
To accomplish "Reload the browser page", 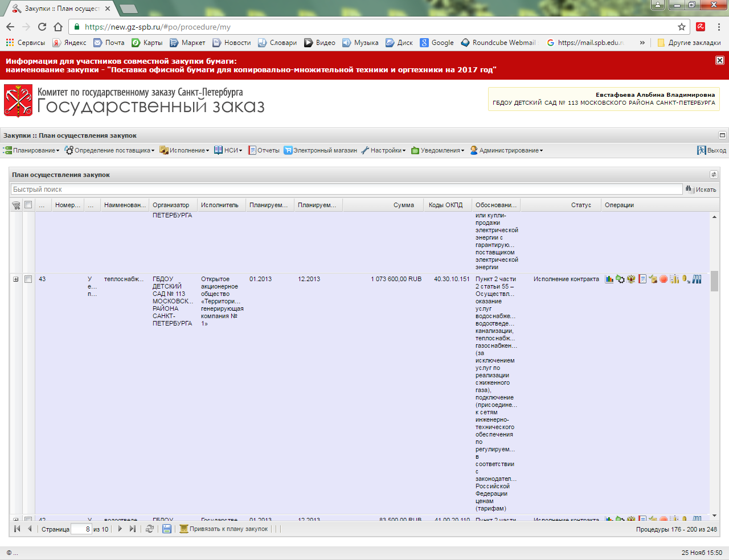I will pos(42,27).
